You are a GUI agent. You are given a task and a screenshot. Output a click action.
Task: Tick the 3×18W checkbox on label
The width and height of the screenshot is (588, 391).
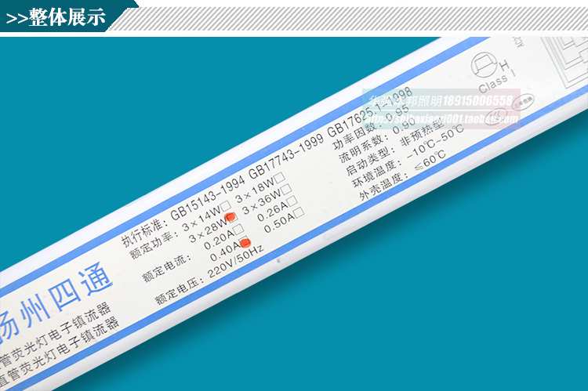[280, 177]
